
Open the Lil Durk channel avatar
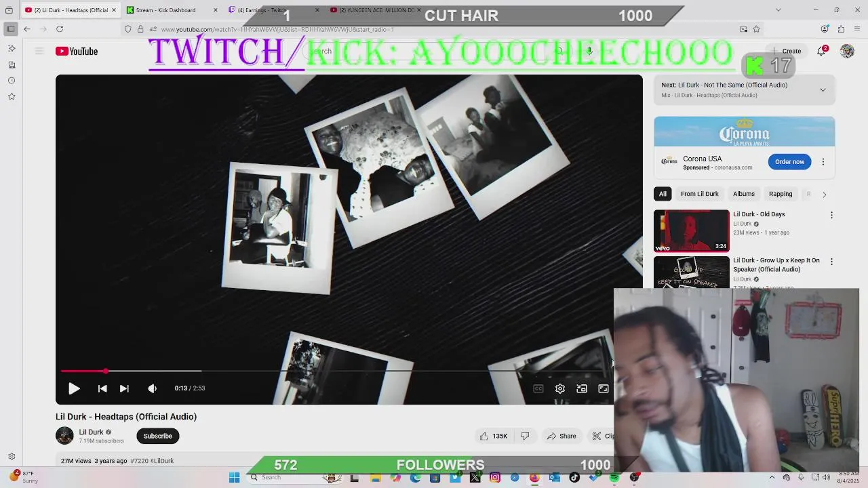[x=64, y=436]
